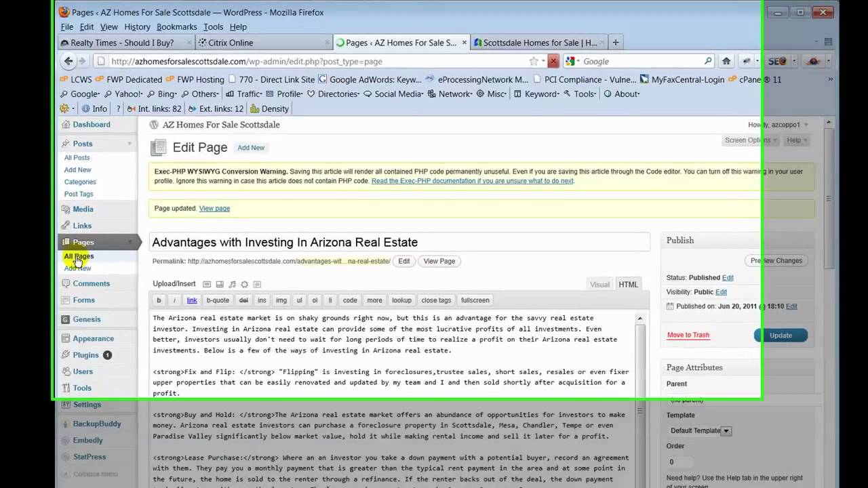Viewport: 868px width, 488px height.
Task: Stop loading with the red X button
Action: (x=553, y=61)
